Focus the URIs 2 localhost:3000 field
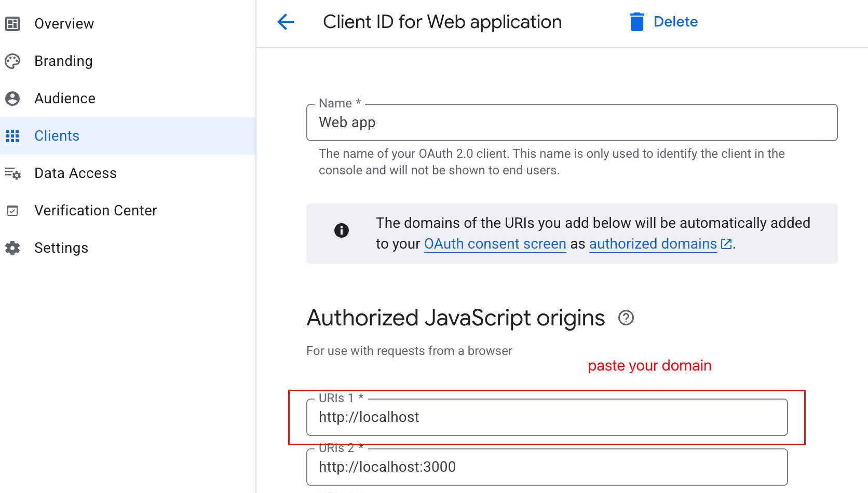The image size is (868, 493). [x=547, y=467]
